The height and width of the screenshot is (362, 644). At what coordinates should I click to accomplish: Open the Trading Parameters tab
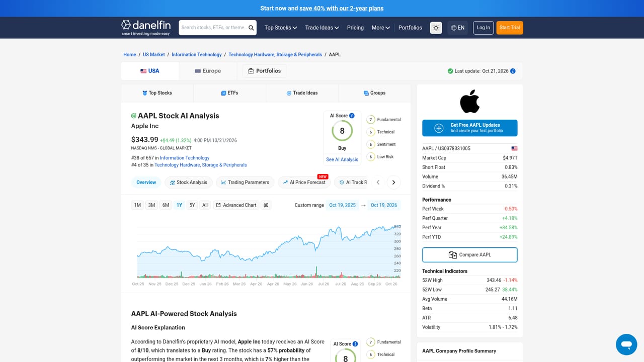tap(245, 183)
